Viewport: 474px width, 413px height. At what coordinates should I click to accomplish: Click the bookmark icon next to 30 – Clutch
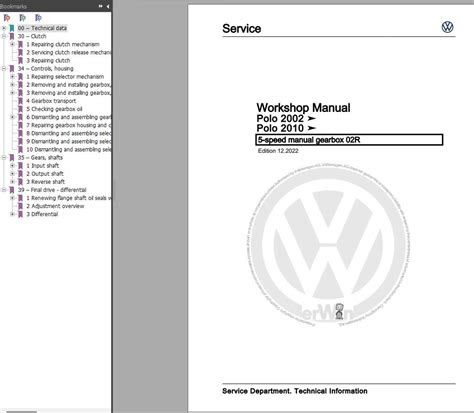coord(12,36)
